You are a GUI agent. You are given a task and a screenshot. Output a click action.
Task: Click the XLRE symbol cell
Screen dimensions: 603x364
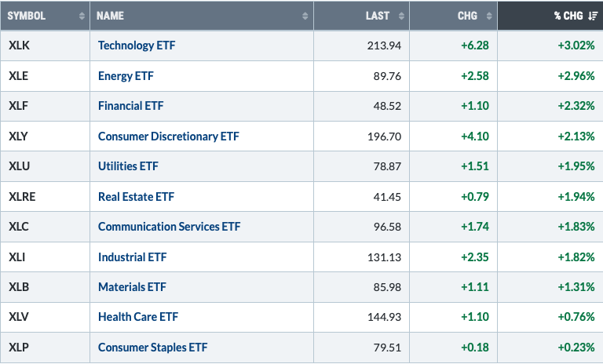coord(24,196)
